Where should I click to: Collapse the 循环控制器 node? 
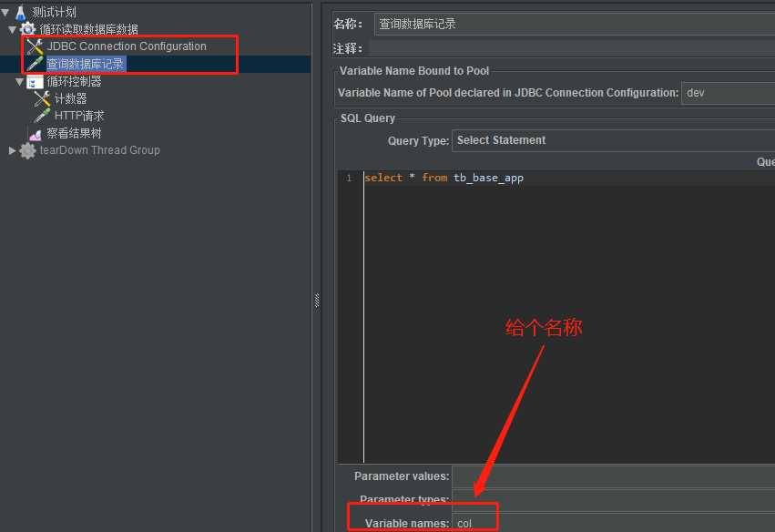(20, 82)
